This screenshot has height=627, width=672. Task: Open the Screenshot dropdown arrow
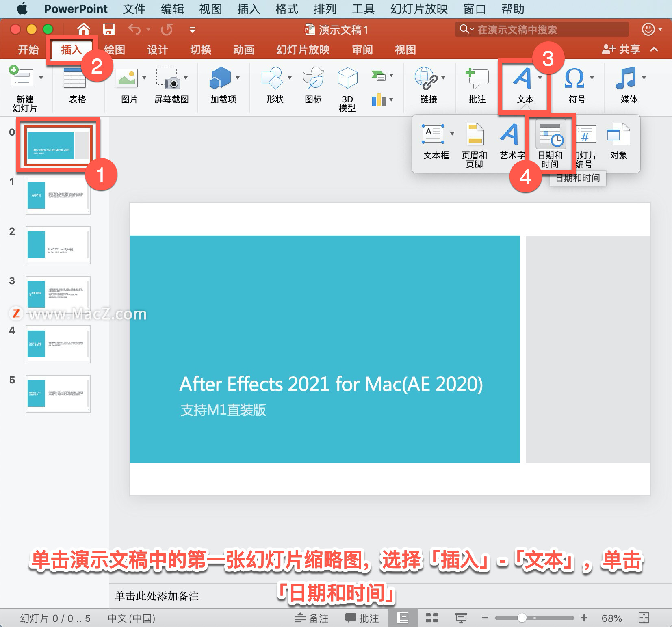click(186, 78)
